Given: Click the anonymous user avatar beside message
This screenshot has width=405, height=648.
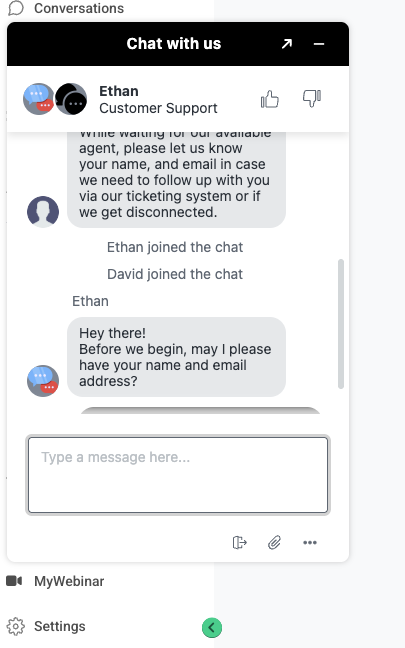Looking at the screenshot, I should coord(43,212).
